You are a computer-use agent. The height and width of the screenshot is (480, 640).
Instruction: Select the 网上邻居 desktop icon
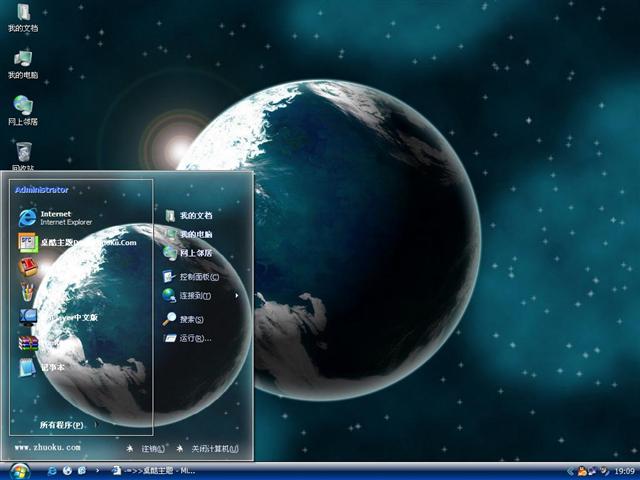pos(22,106)
